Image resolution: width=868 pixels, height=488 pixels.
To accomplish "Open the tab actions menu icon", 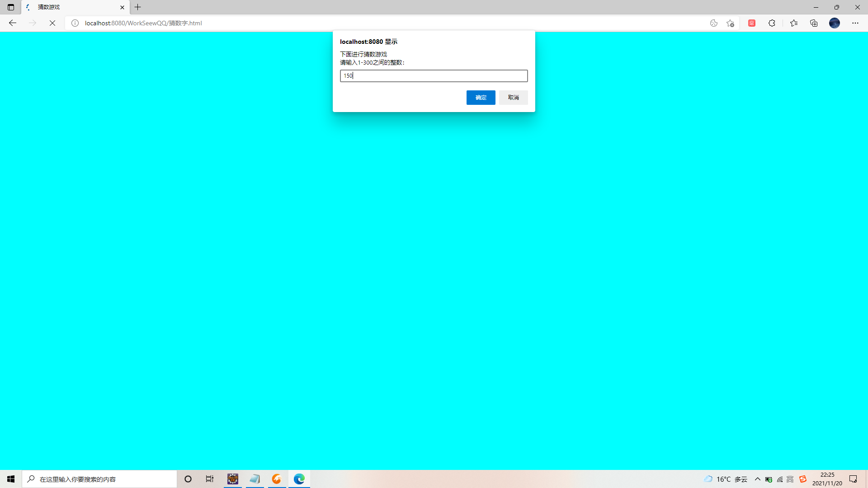I will [11, 7].
